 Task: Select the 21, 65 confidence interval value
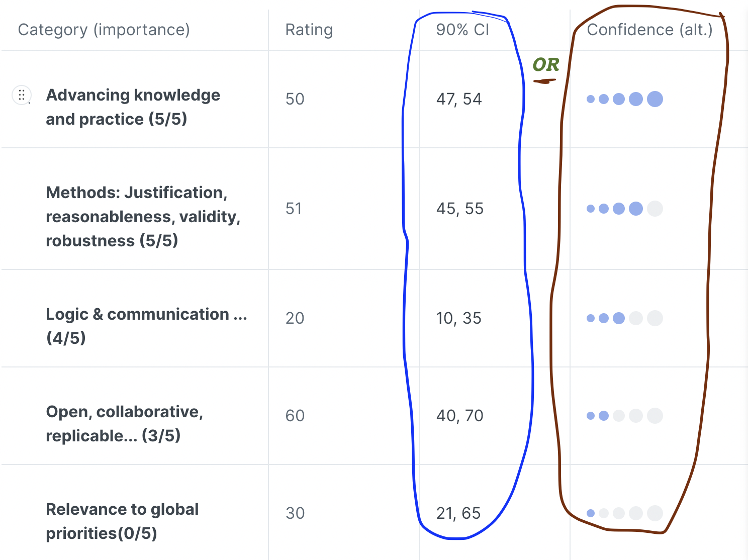coord(458,513)
